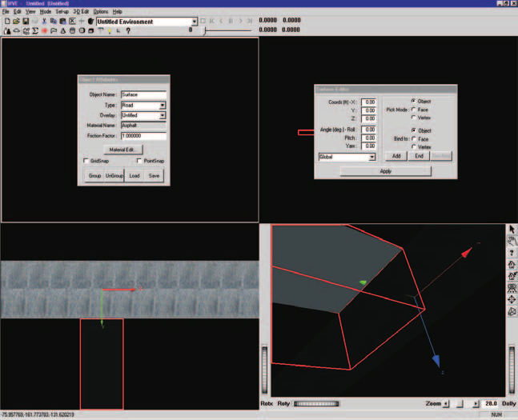
Task: Enable the GridSnap checkbox
Action: point(86,161)
